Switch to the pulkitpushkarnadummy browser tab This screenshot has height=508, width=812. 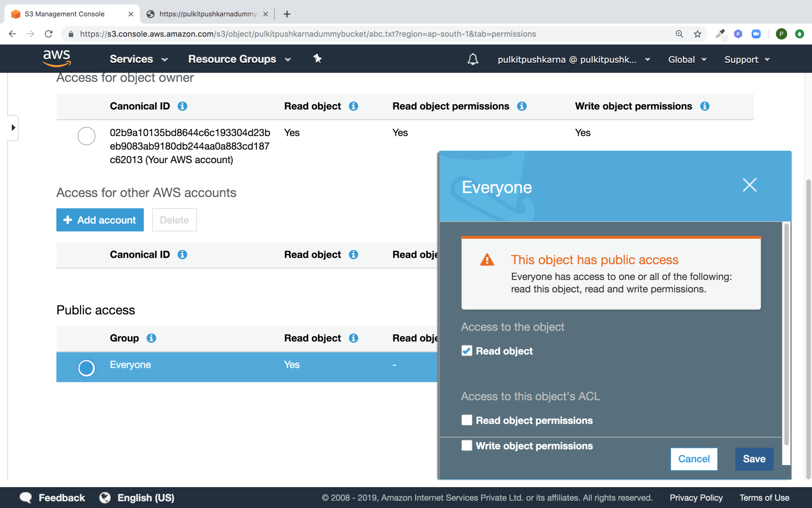(207, 14)
